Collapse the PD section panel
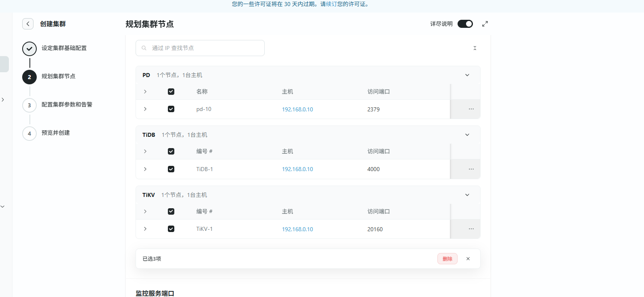Viewport: 644px width, 297px height. (467, 75)
